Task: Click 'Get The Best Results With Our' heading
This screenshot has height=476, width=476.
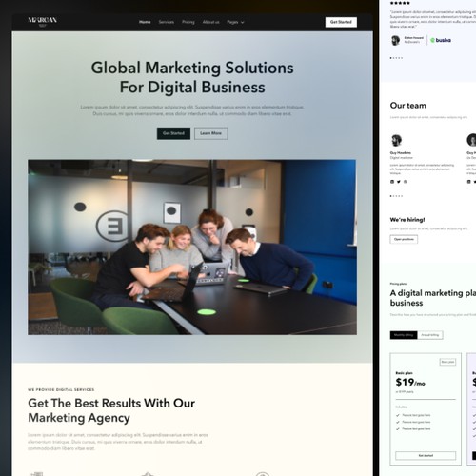Action: (x=111, y=403)
